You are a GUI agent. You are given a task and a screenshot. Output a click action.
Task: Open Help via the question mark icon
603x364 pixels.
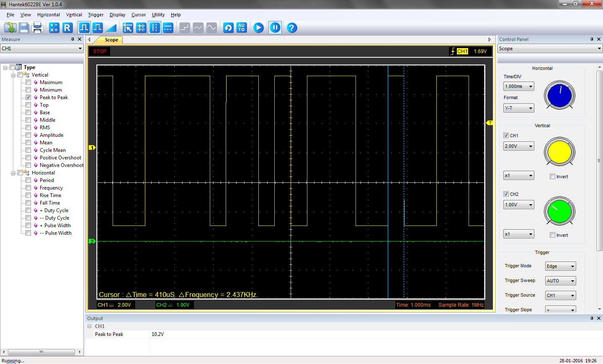coord(292,28)
